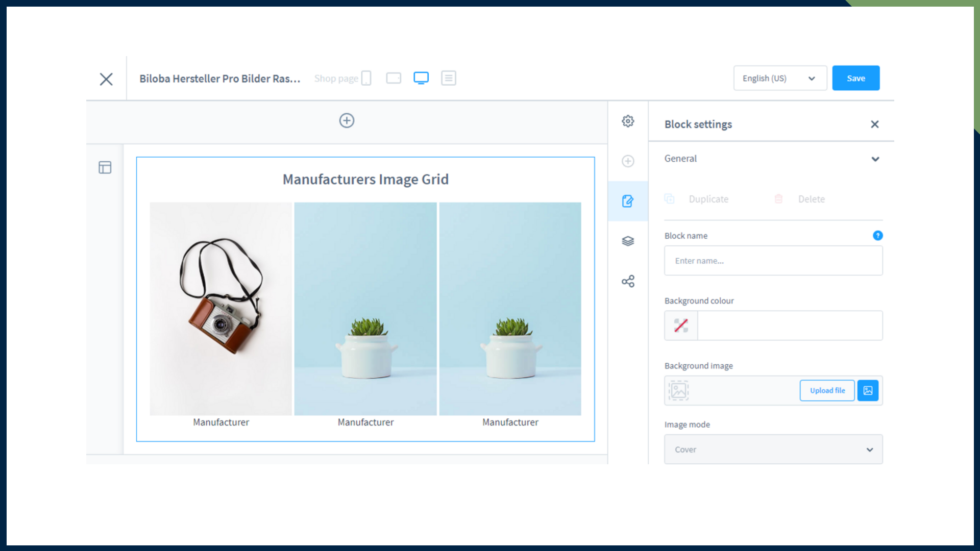Switch to mobile viewport icon
This screenshot has width=980, height=551.
[x=366, y=78]
